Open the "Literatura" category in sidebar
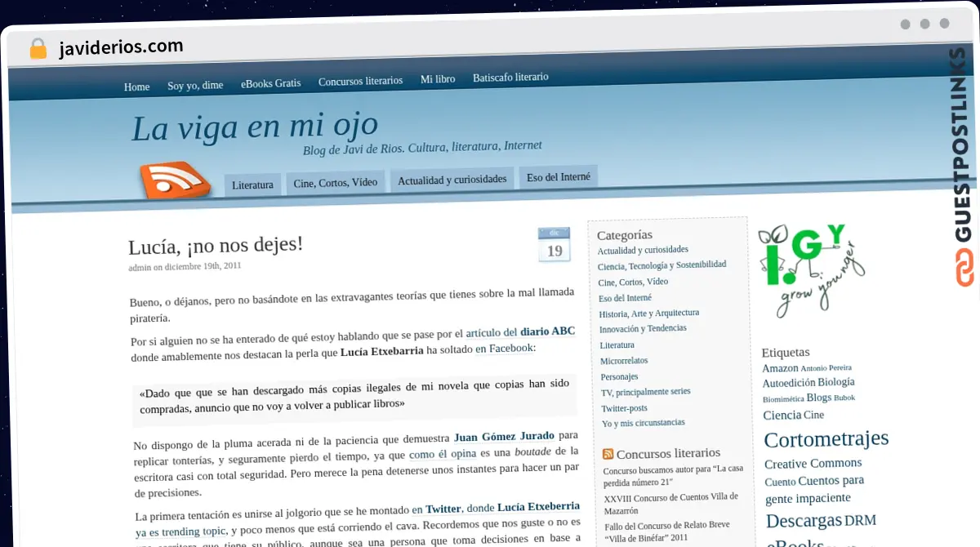 617,345
